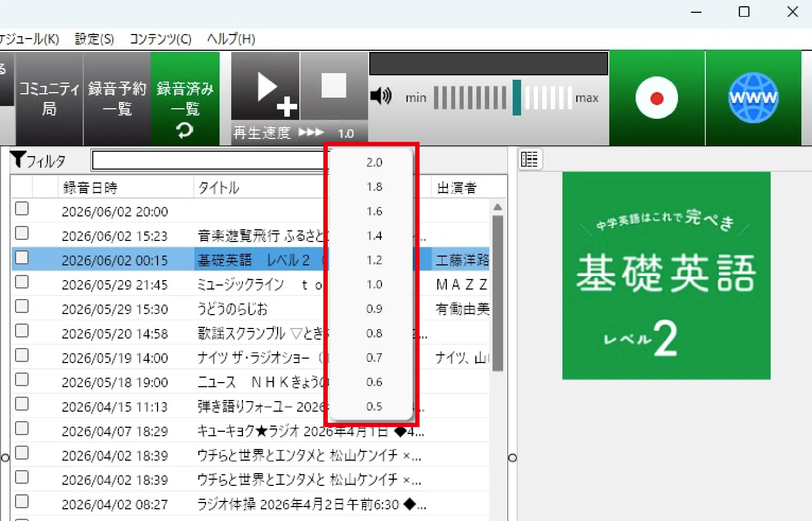The width and height of the screenshot is (812, 521).
Task: Open the www globe web icon
Action: point(753,98)
